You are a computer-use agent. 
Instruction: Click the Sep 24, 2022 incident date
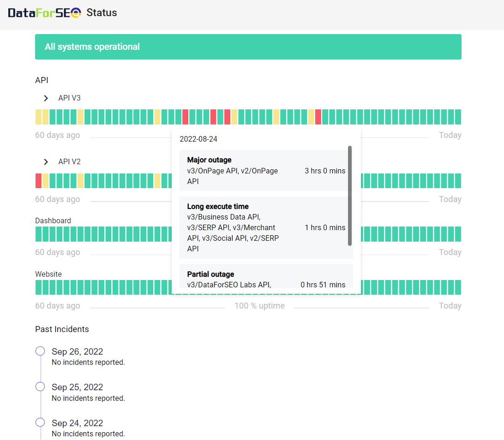pyautogui.click(x=78, y=423)
